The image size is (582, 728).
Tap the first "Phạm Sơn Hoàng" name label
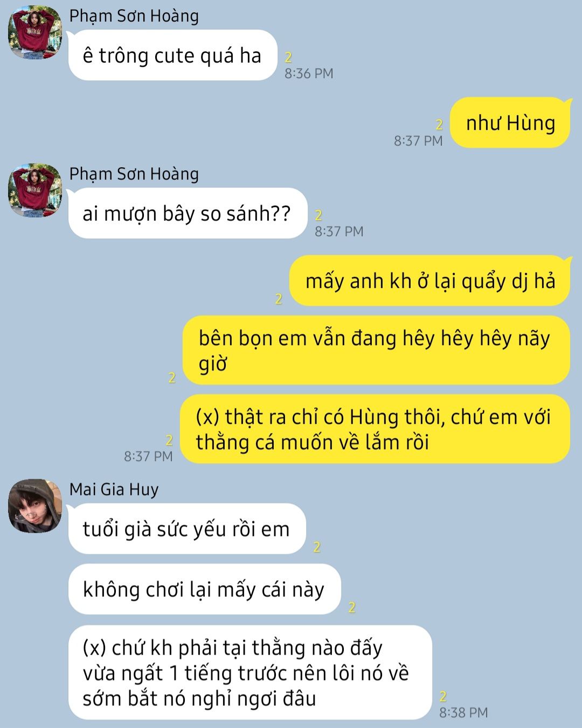tap(134, 16)
